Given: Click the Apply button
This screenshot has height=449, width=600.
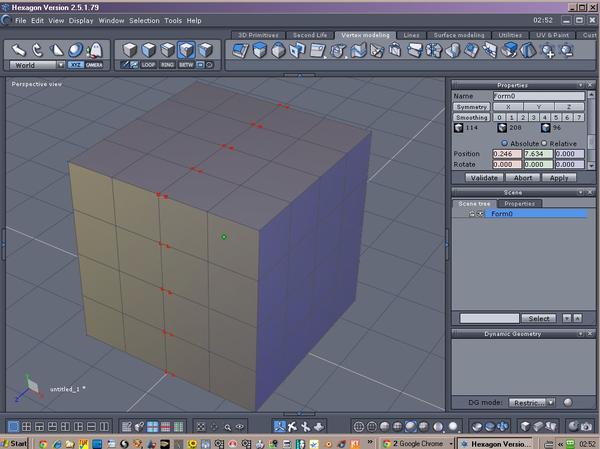Looking at the screenshot, I should point(559,178).
